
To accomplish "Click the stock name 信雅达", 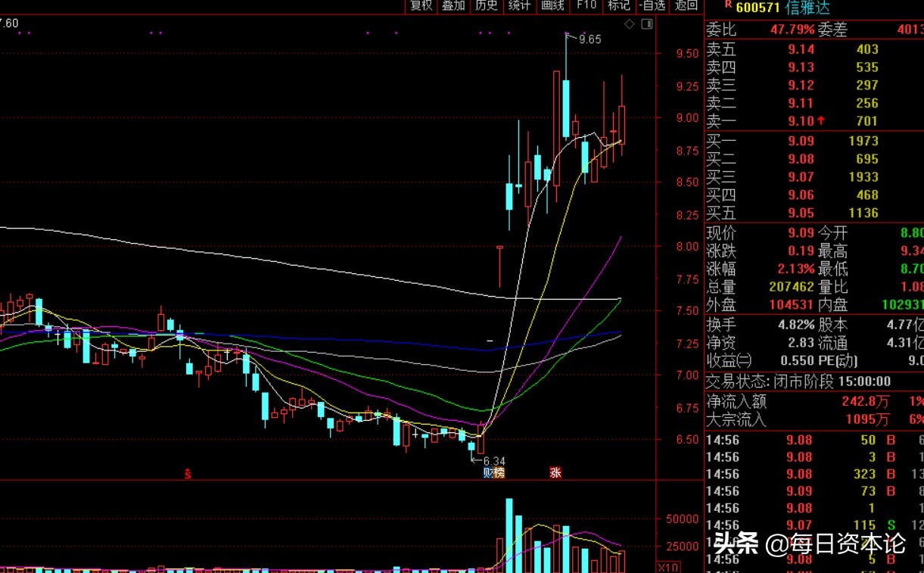I will pos(807,7).
